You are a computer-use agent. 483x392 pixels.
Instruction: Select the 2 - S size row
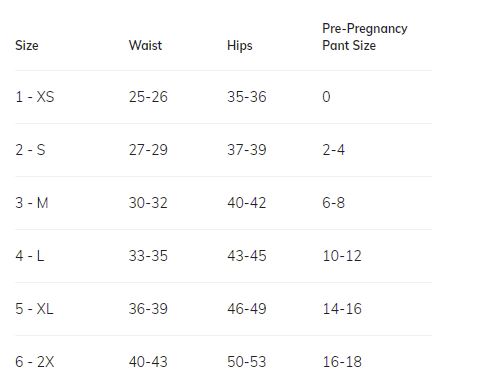pos(224,150)
